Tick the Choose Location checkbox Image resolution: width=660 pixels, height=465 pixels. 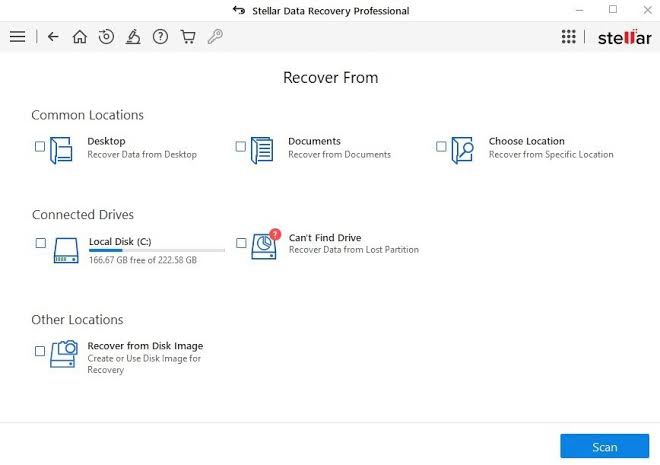click(441, 146)
